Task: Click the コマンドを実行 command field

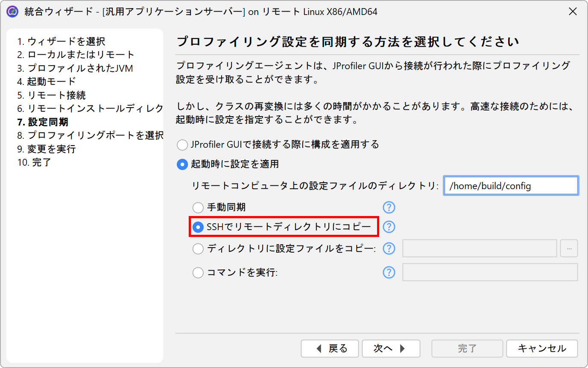Action: coord(490,272)
